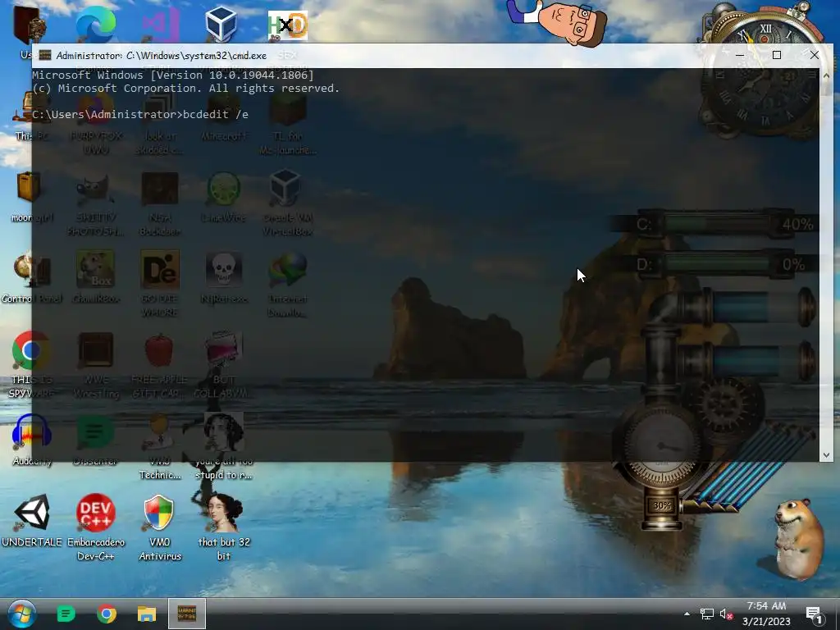Open File Explorer from the taskbar

(146, 614)
